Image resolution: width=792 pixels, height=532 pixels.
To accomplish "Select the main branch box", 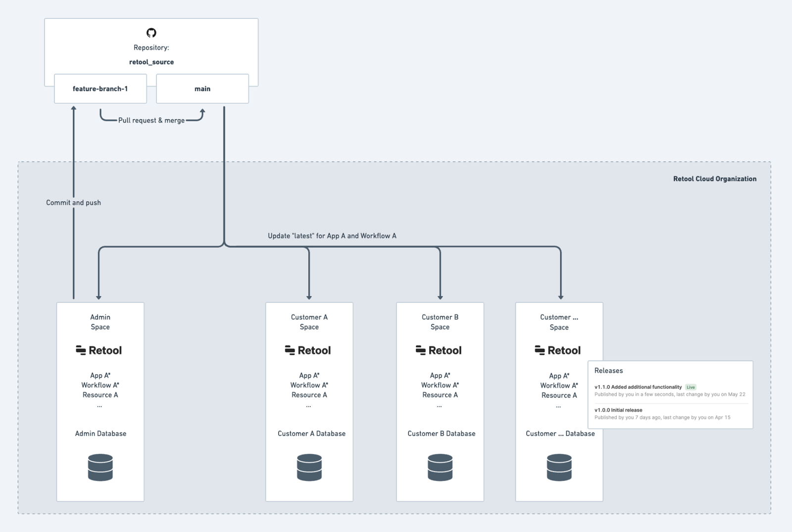I will coord(202,89).
